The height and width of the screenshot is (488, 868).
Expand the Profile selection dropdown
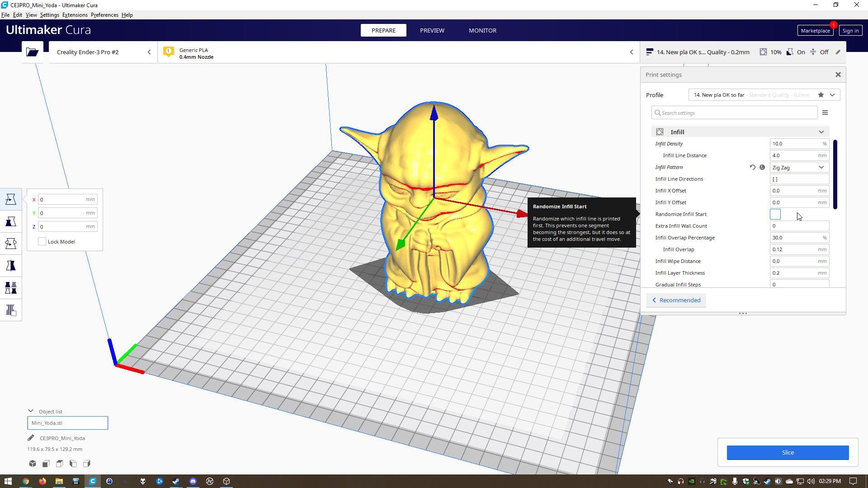(832, 95)
